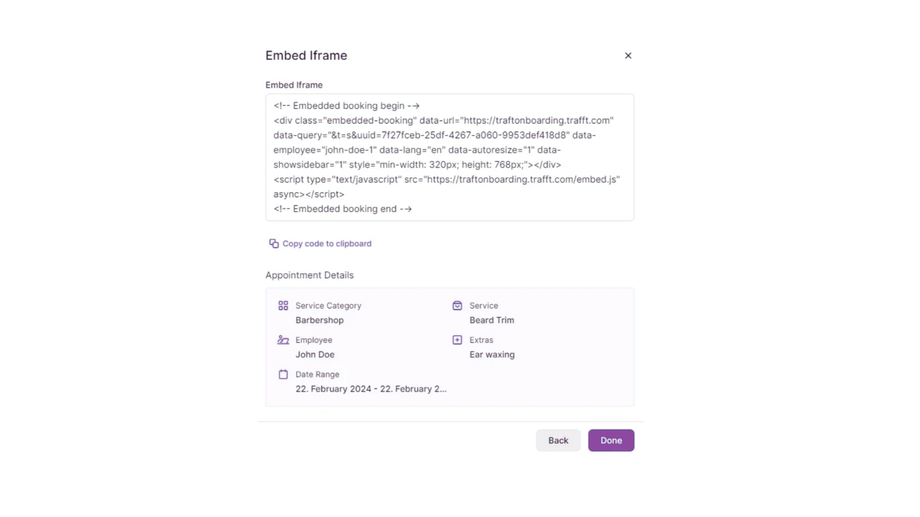Select the Barbershop category value
Image resolution: width=920 pixels, height=517 pixels.
[x=319, y=320]
